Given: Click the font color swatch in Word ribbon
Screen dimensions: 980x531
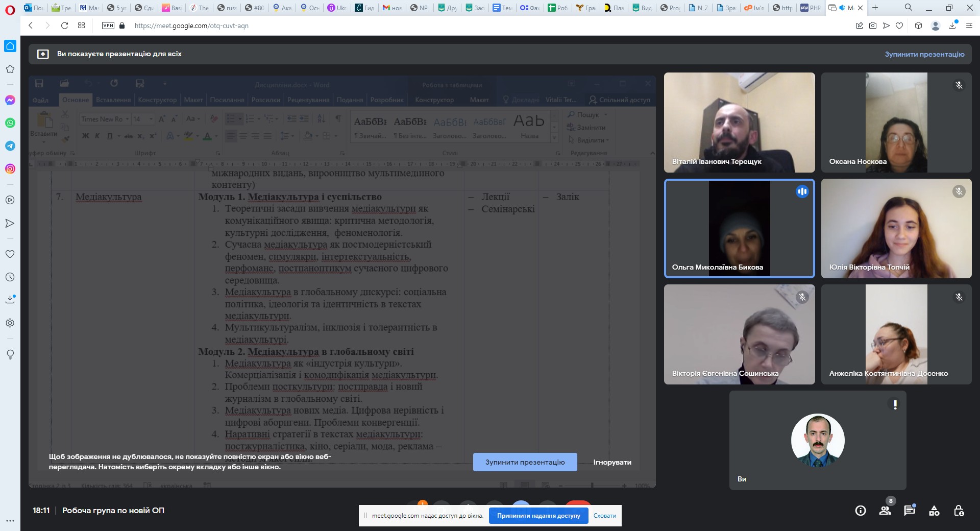Looking at the screenshot, I should click(207, 136).
